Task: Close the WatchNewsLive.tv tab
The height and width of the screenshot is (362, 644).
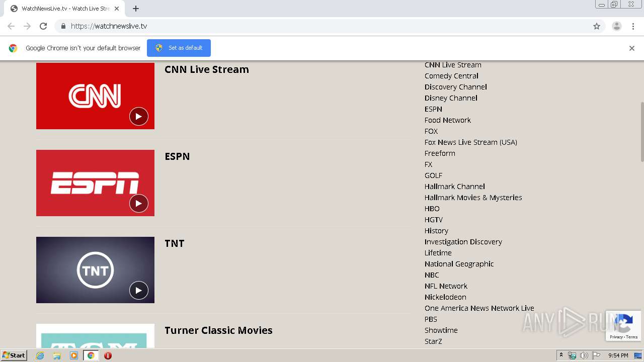Action: pyautogui.click(x=117, y=9)
